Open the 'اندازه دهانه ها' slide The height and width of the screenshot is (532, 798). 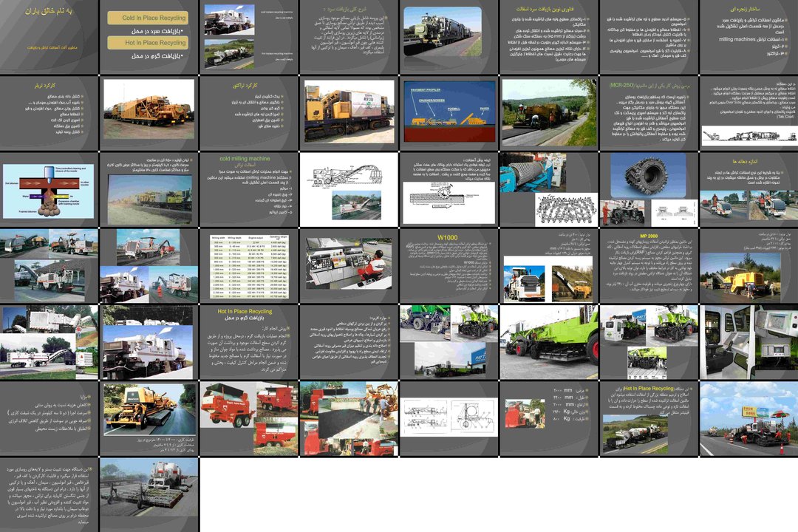pyautogui.click(x=748, y=189)
